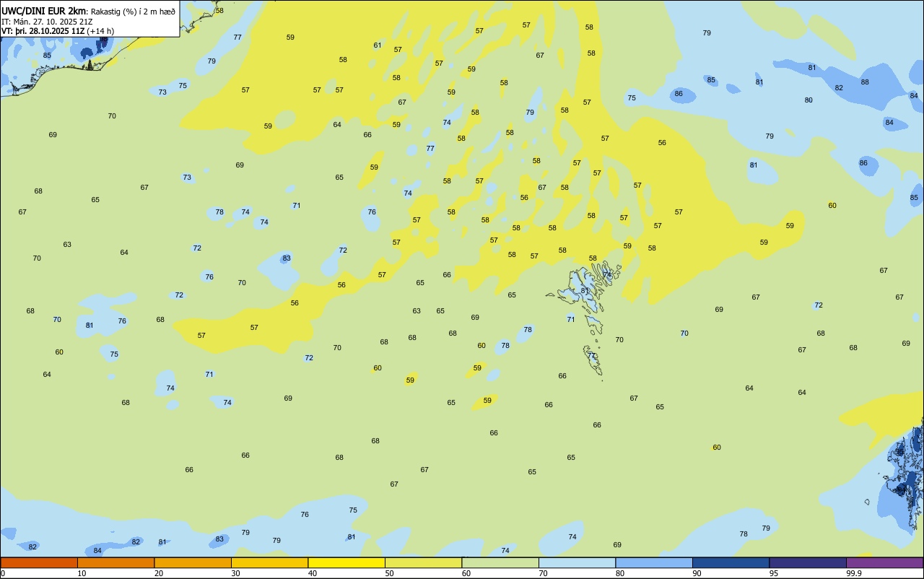The width and height of the screenshot is (924, 579).
Task: Click the title 'UWC/DINI EUR 2km'
Action: [x=44, y=11]
